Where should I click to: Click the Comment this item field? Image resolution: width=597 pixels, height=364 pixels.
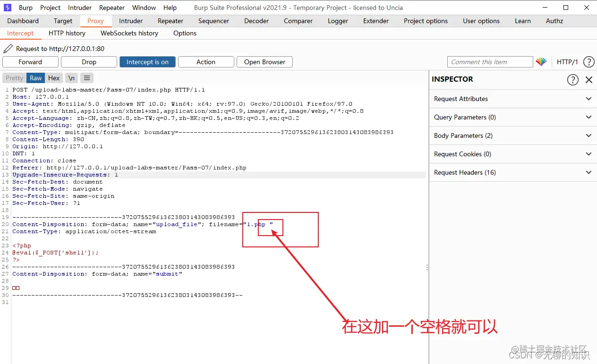pyautogui.click(x=490, y=62)
